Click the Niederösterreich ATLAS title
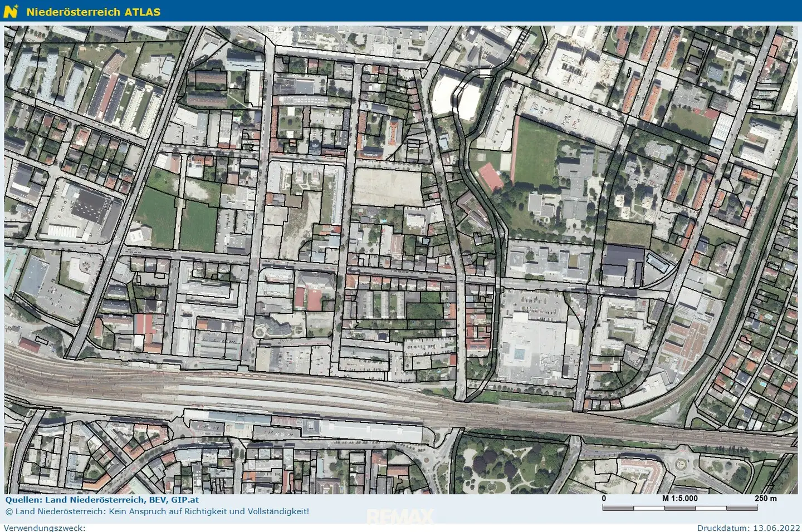Screen dimensions: 802x532 (94, 12)
